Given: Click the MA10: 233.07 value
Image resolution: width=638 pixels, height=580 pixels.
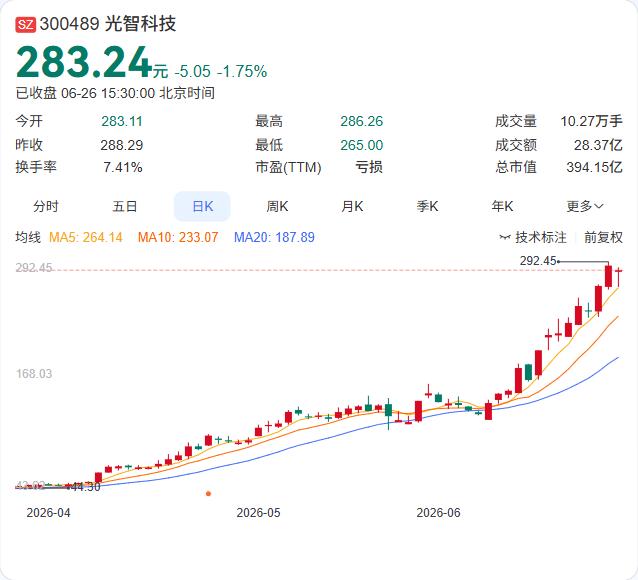Looking at the screenshot, I should pos(178,237).
